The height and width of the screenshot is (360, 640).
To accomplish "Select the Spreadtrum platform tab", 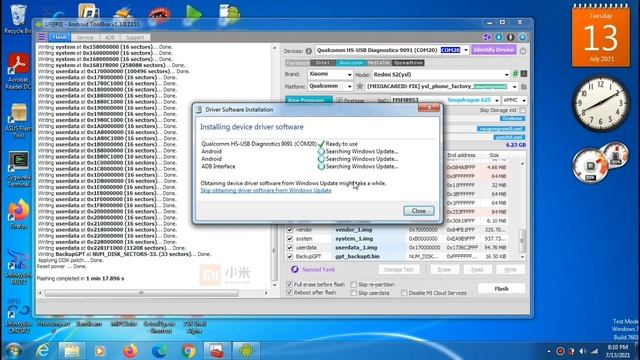I will click(x=408, y=63).
